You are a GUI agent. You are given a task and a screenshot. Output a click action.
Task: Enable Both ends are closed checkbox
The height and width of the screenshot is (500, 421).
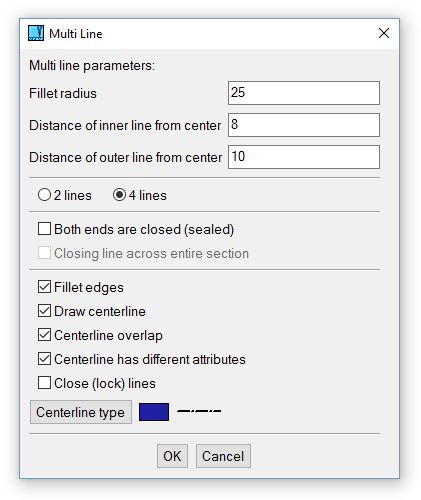[x=44, y=229]
